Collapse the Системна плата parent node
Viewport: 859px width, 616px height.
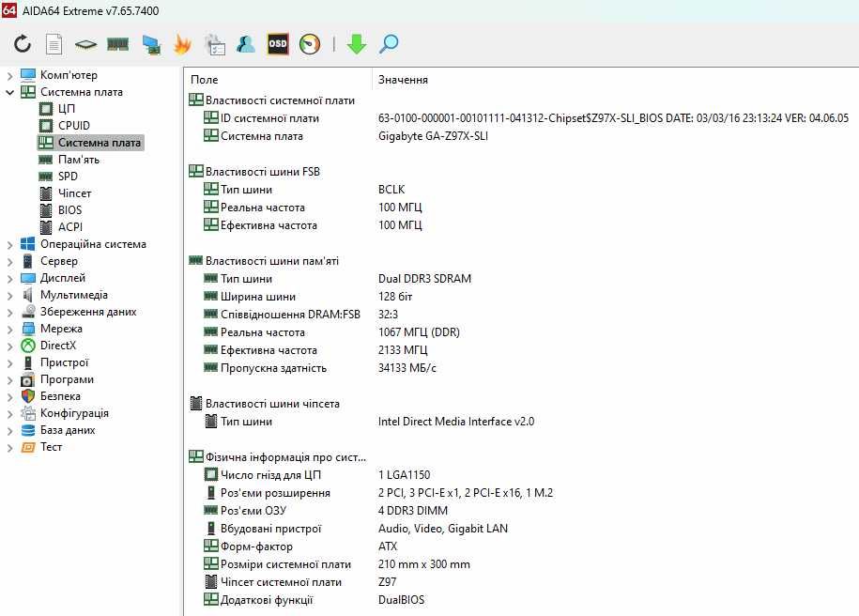pos(9,93)
